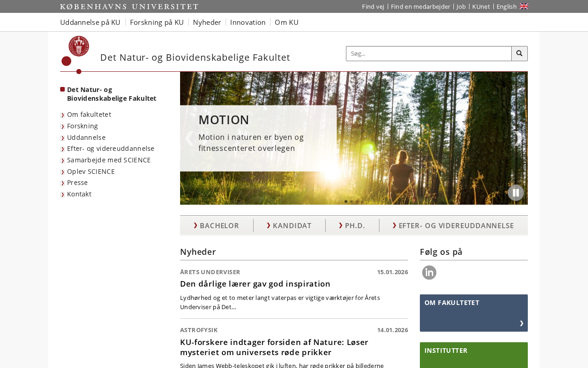Follow the Find en medarbejder link

click(420, 6)
